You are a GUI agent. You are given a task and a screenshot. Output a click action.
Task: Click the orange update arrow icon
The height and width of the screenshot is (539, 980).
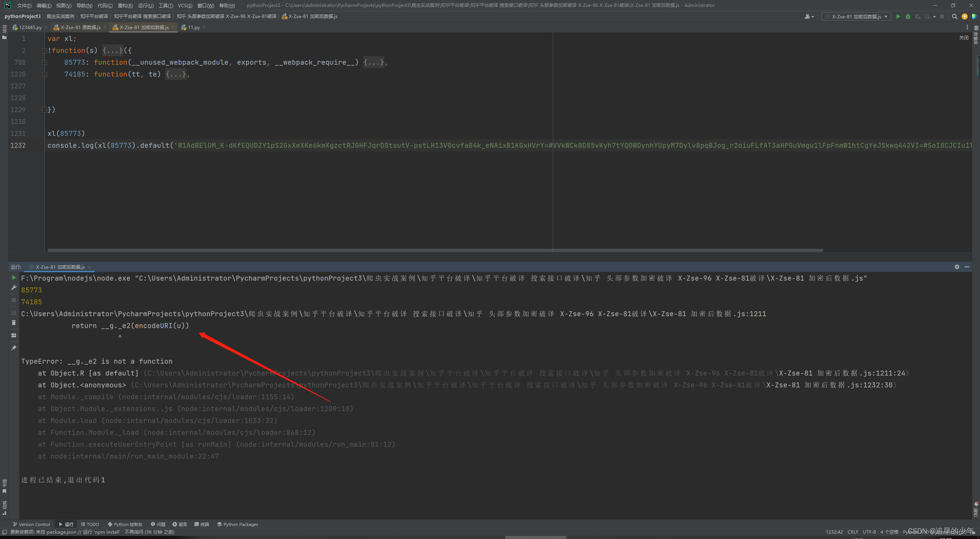tap(965, 16)
